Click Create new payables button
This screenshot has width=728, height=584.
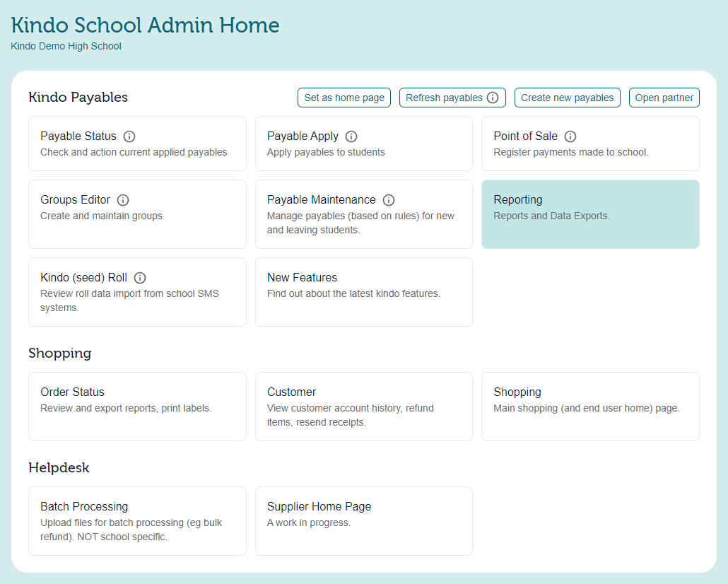(568, 98)
